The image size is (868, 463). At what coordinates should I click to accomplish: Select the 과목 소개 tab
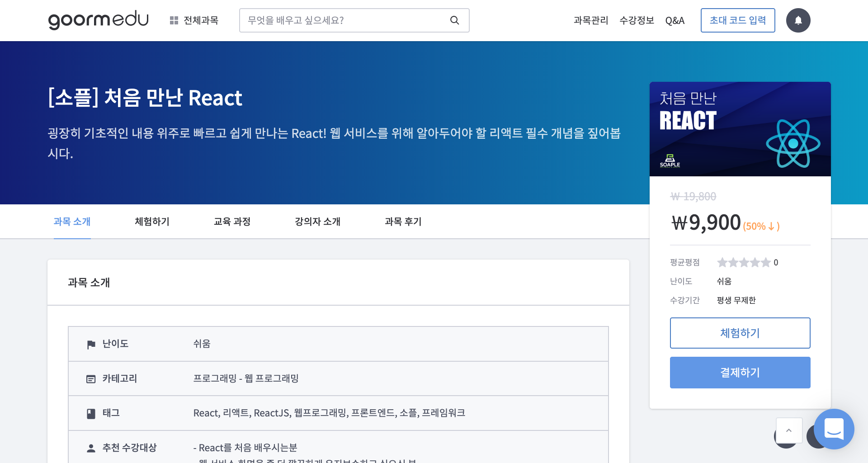click(x=72, y=222)
